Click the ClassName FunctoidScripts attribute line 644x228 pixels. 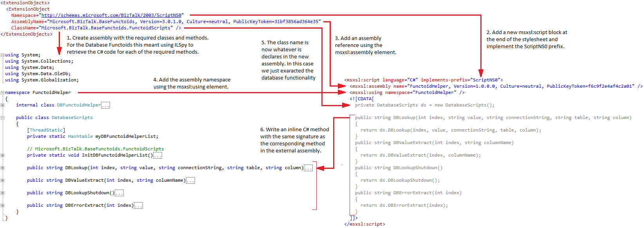(x=96, y=28)
